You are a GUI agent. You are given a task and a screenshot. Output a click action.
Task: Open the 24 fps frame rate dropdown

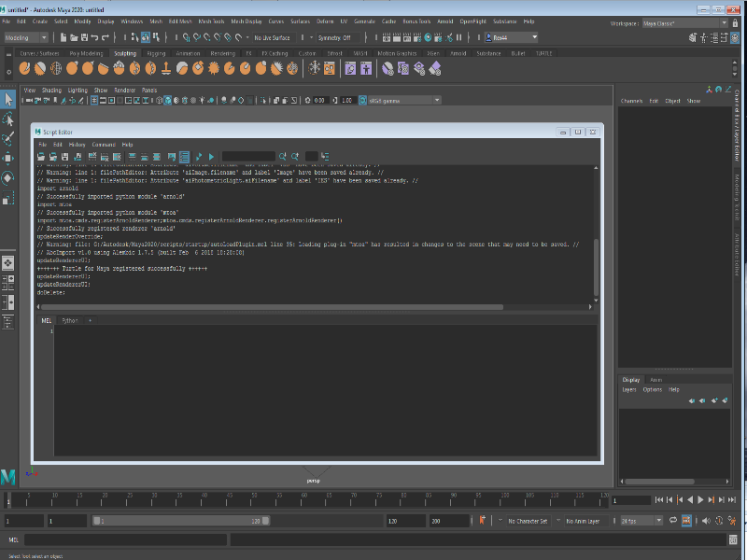(641, 521)
